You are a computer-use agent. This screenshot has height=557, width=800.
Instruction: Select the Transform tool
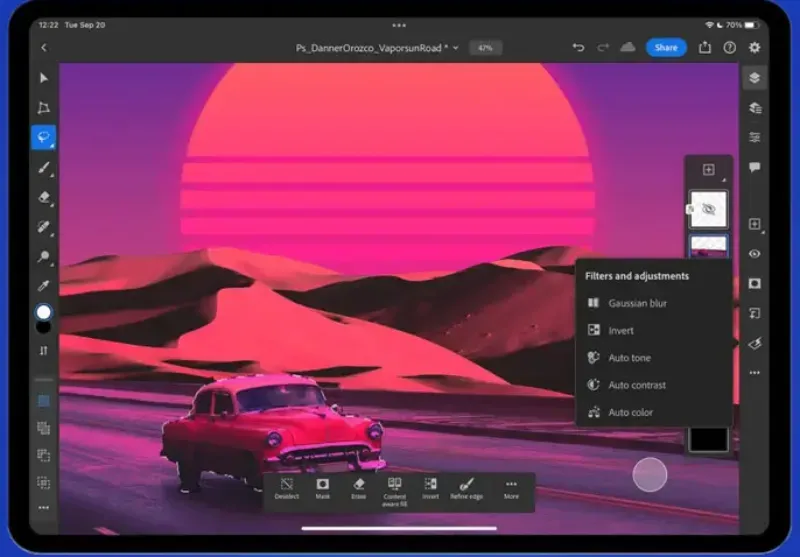point(44,108)
